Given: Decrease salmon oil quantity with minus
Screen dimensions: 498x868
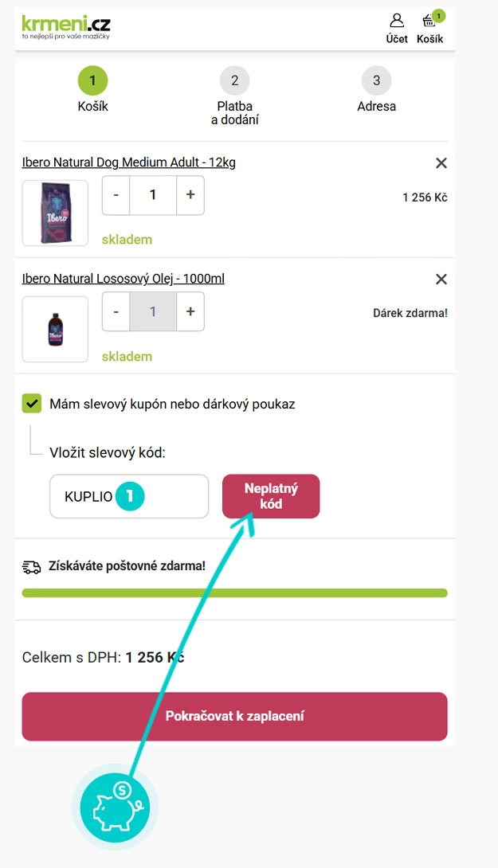Looking at the screenshot, I should 116,311.
